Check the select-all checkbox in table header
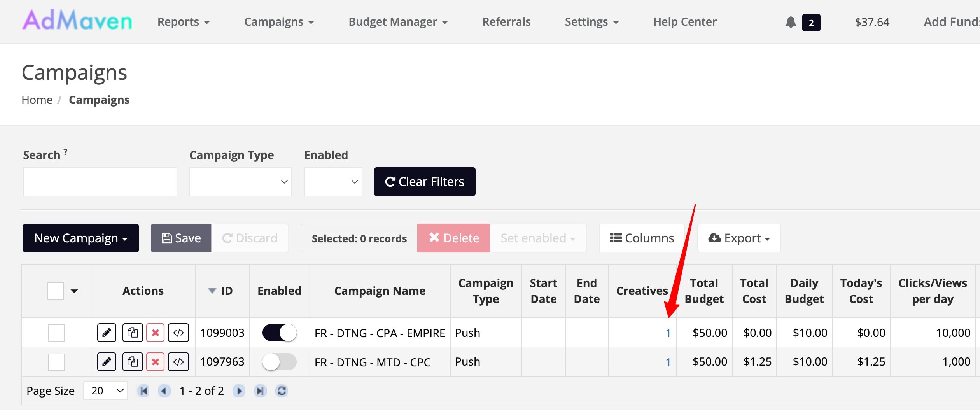Screen dimensions: 980x410 click(56, 291)
